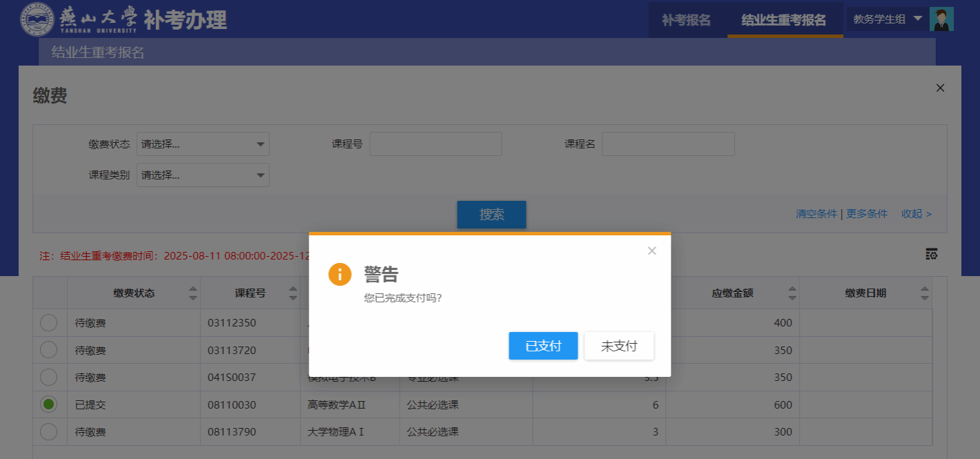This screenshot has height=459, width=980.
Task: Close the warning dialog with X icon
Action: point(651,251)
